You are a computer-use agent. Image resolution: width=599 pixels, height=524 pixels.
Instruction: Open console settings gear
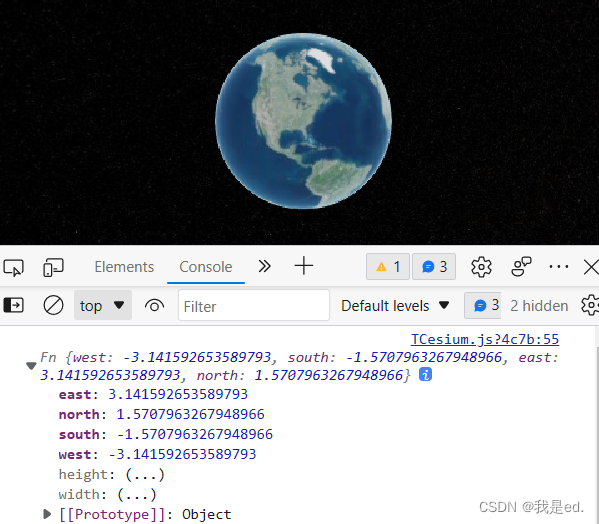point(590,305)
